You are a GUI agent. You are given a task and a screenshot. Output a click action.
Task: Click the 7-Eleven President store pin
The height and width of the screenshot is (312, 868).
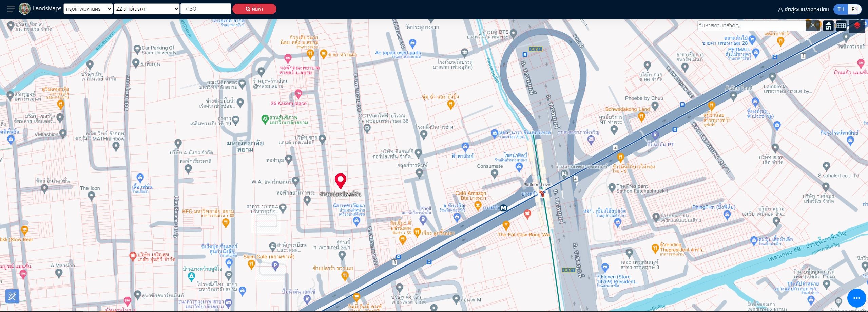(605, 267)
